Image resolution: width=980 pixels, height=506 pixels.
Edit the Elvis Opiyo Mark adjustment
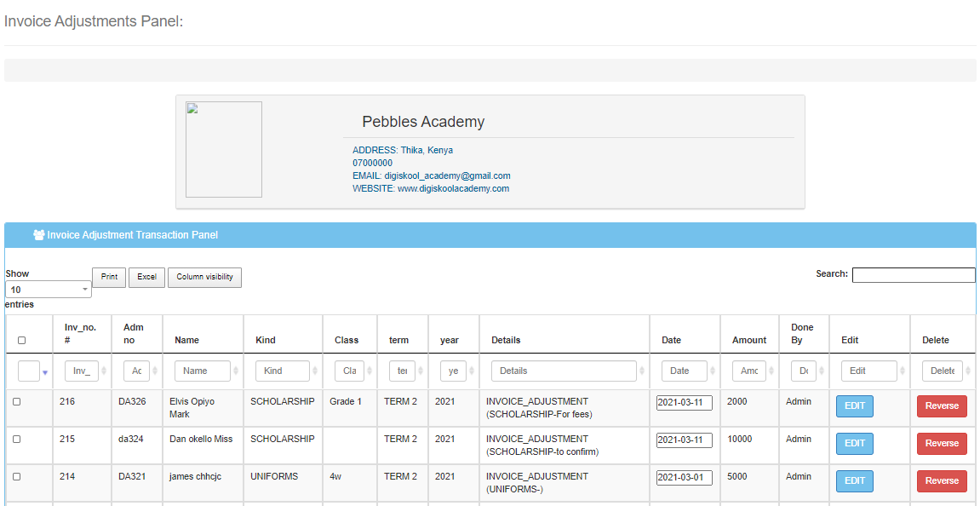point(855,406)
